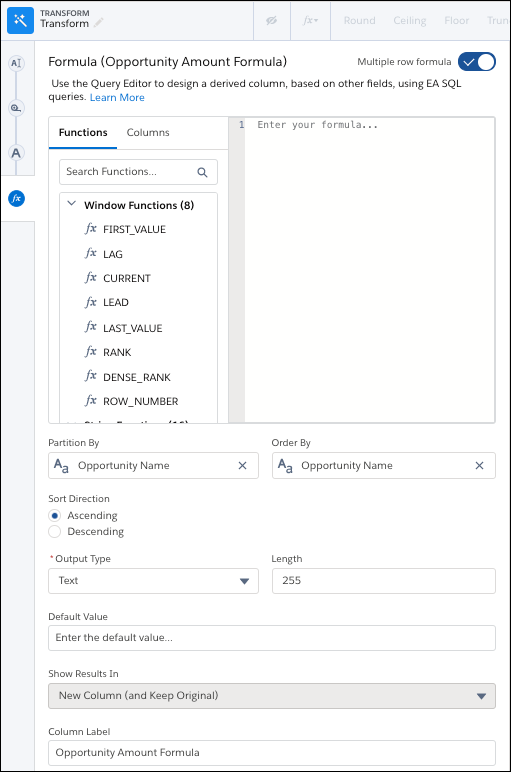
Task: Clear the Partition By Opportunity Name field
Action: point(242,466)
